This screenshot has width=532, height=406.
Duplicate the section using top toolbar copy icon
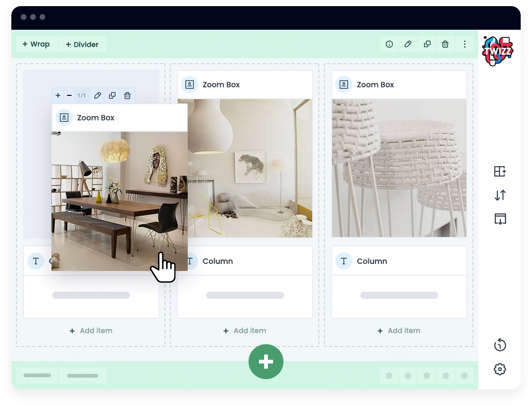tap(427, 44)
